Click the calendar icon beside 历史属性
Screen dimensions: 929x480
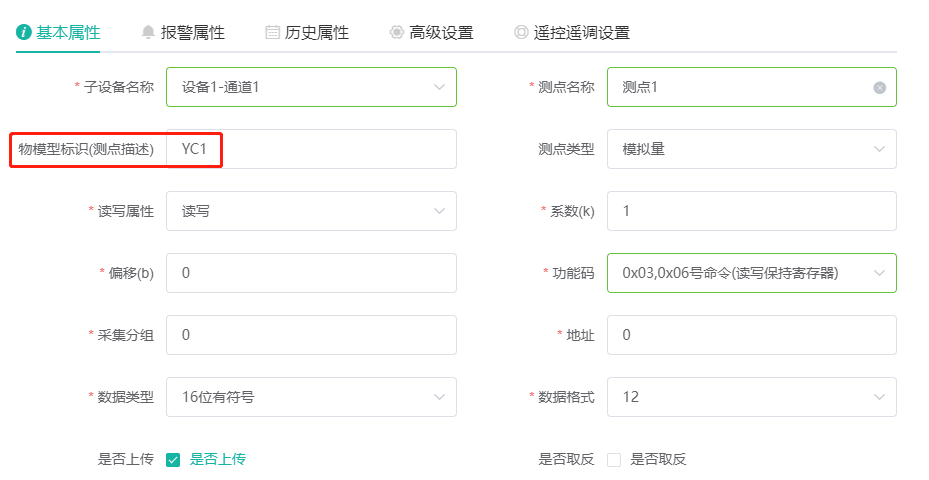(273, 32)
